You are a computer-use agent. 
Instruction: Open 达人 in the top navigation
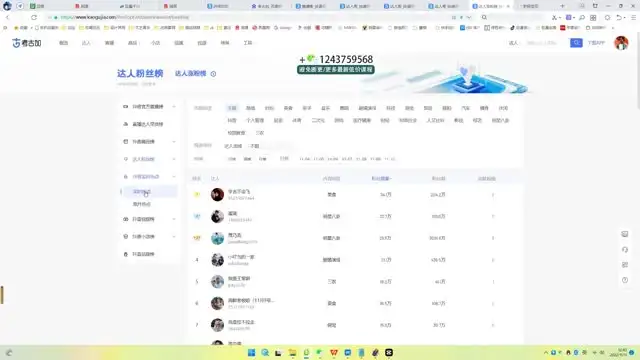tap(86, 43)
